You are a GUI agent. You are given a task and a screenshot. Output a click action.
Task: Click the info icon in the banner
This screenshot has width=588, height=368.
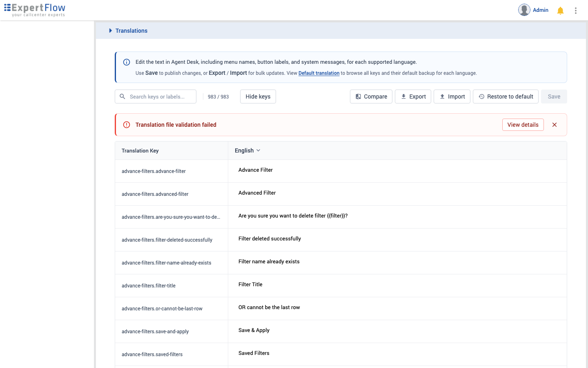127,62
